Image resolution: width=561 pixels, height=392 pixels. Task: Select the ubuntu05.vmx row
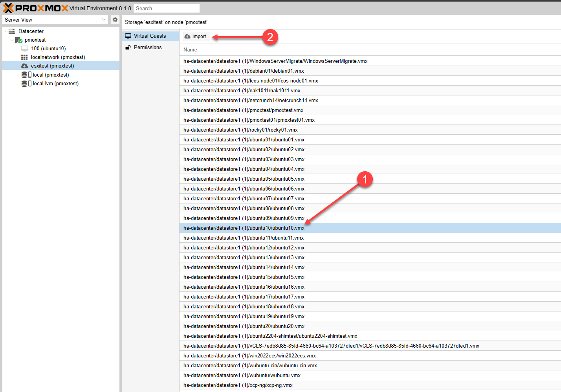click(x=370, y=179)
